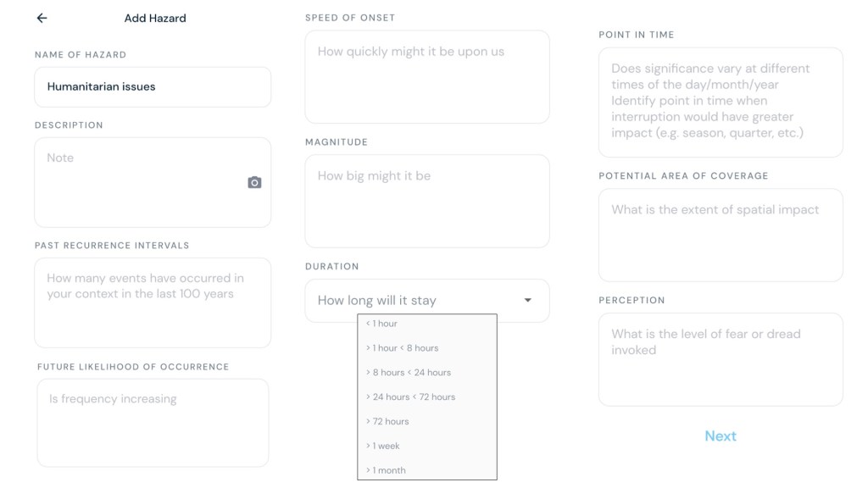Click the Speed of Onset text area
Screen dimensions: 868x488
click(x=427, y=77)
